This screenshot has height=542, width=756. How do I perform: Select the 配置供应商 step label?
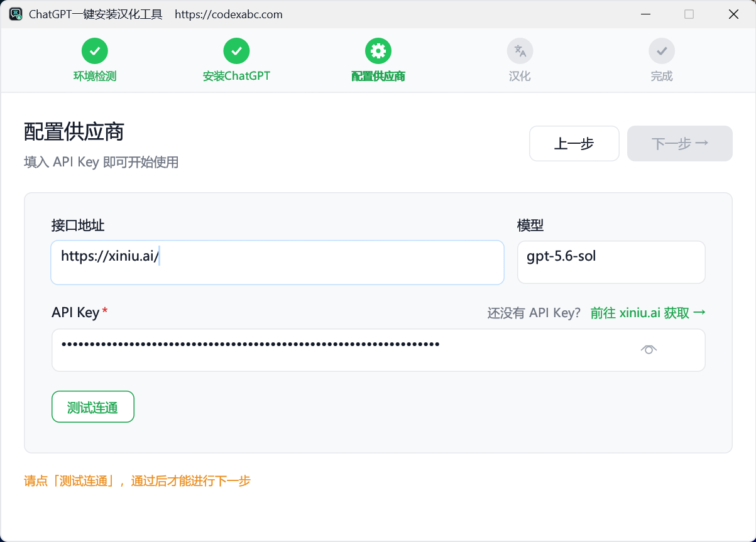(378, 76)
